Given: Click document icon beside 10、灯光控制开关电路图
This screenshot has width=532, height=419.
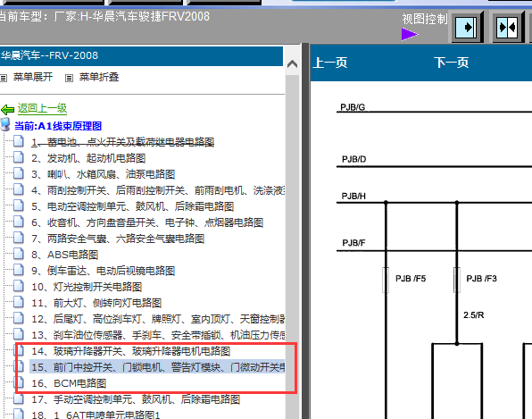Looking at the screenshot, I should click(x=19, y=286).
